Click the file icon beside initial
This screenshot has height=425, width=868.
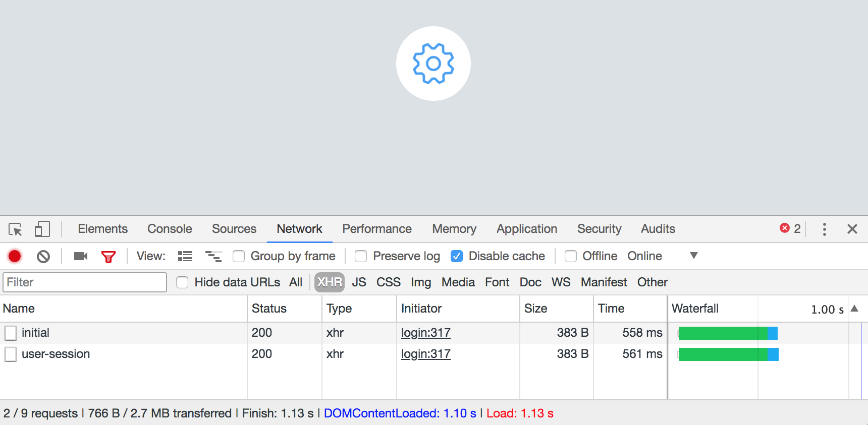(x=11, y=333)
